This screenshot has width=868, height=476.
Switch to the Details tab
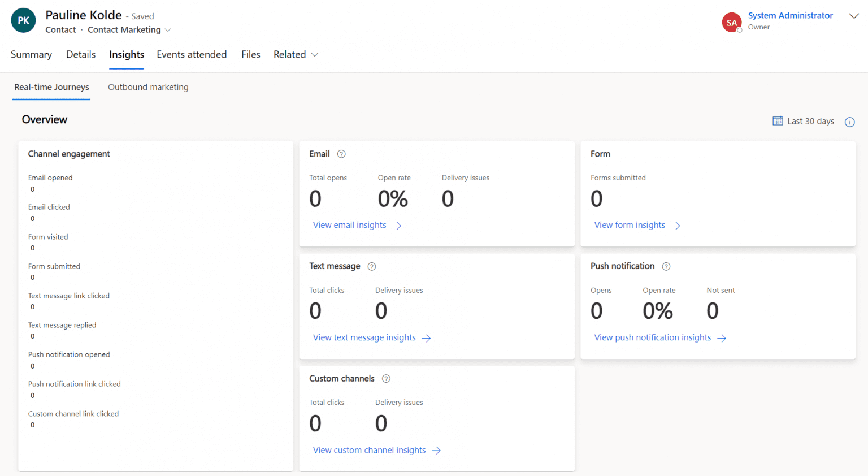tap(80, 54)
